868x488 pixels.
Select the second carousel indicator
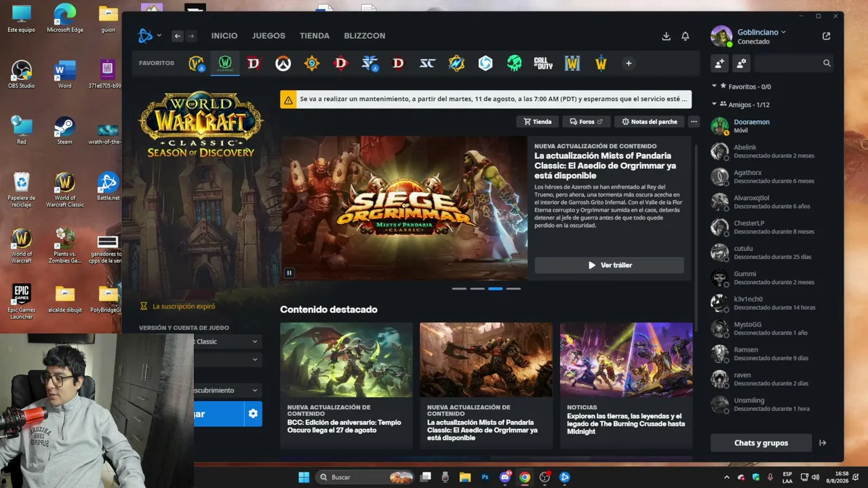pos(477,289)
